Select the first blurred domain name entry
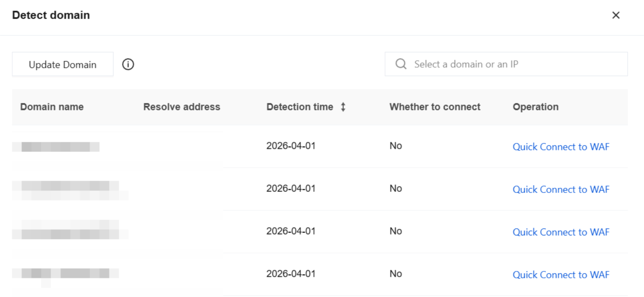Viewport: 644px width, 297px height. [56, 147]
